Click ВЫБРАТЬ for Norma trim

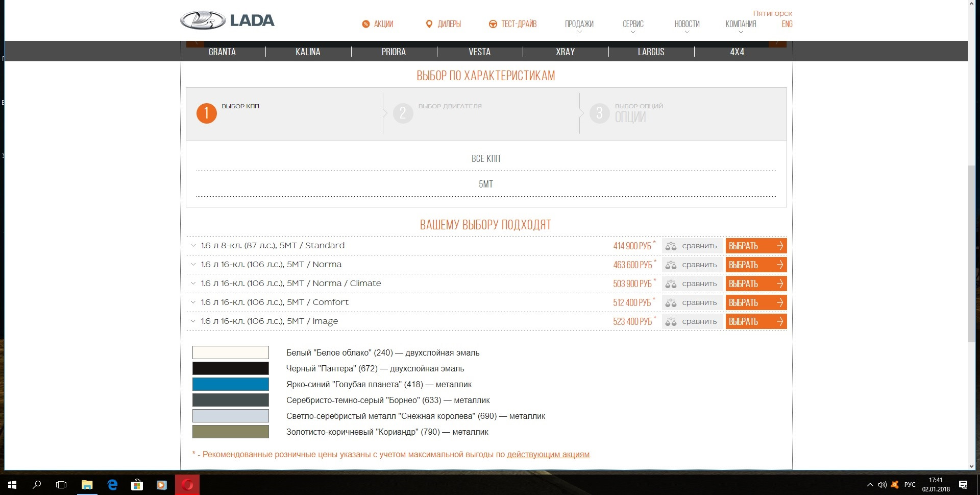(756, 265)
